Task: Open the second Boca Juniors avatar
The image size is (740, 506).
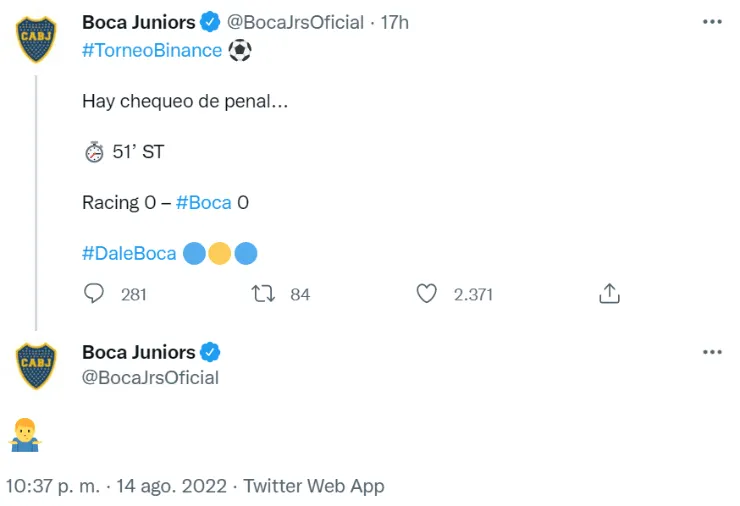Action: click(x=38, y=364)
